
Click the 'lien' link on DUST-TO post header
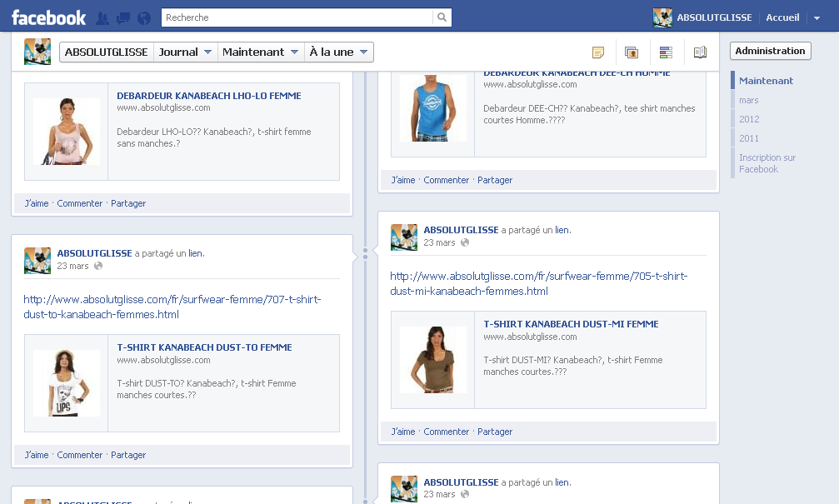click(x=195, y=253)
